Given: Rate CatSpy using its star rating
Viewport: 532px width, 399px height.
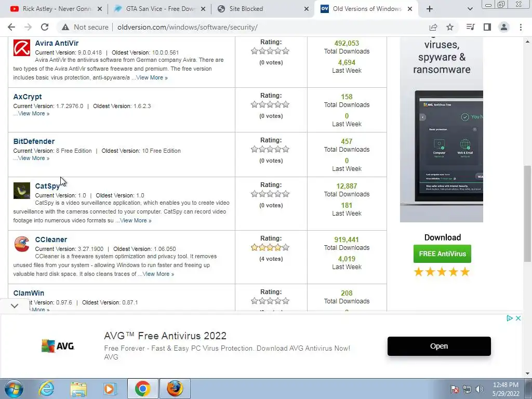Looking at the screenshot, I should pyautogui.click(x=270, y=194).
